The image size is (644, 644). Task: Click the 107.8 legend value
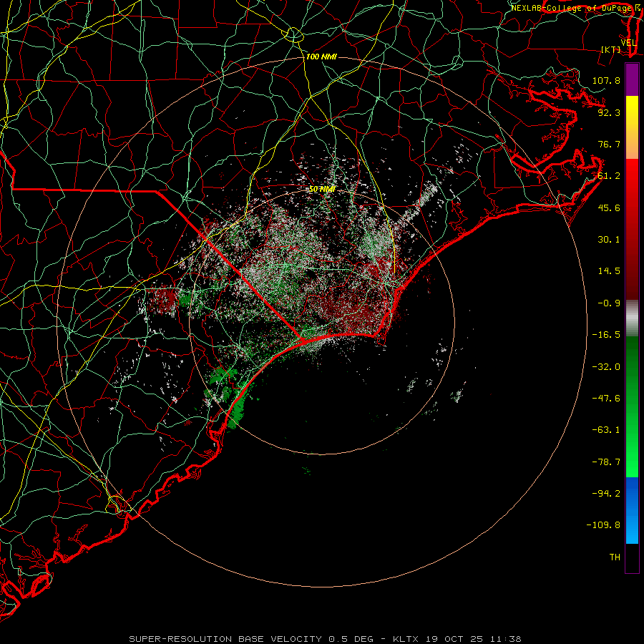606,80
